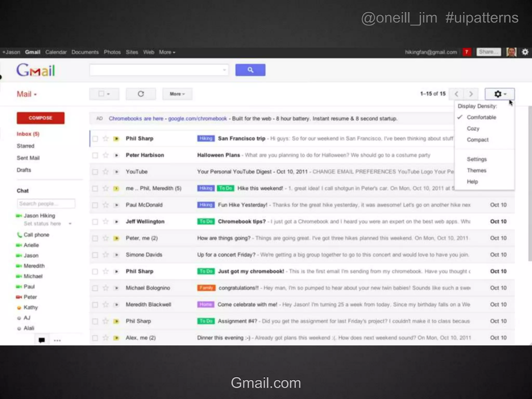Image resolution: width=532 pixels, height=399 pixels.
Task: Click the profile photo thumbnail
Action: pos(511,52)
